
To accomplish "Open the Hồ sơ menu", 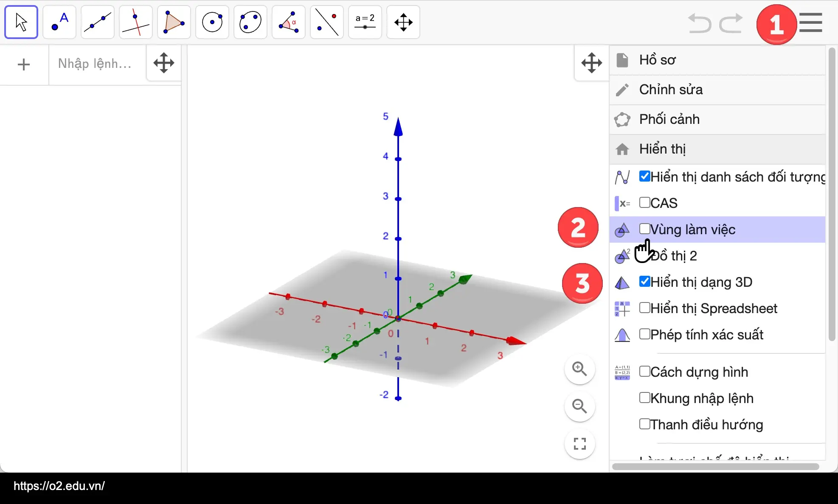I will click(717, 60).
